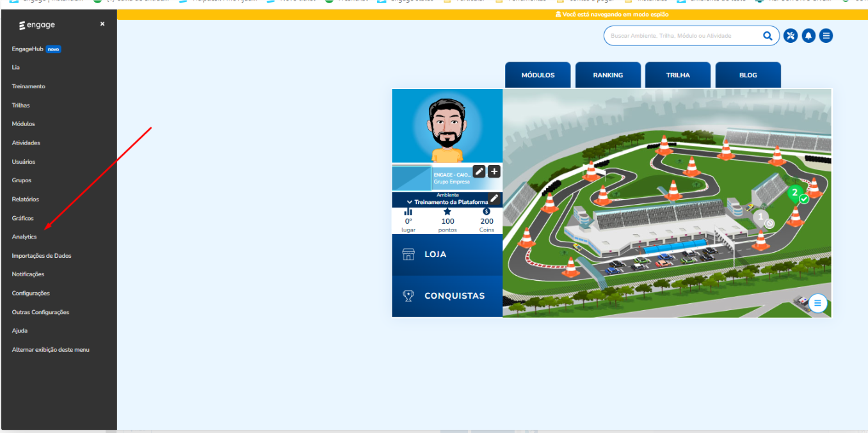
Task: Click the pencil icon beside Ambiente
Action: (494, 198)
